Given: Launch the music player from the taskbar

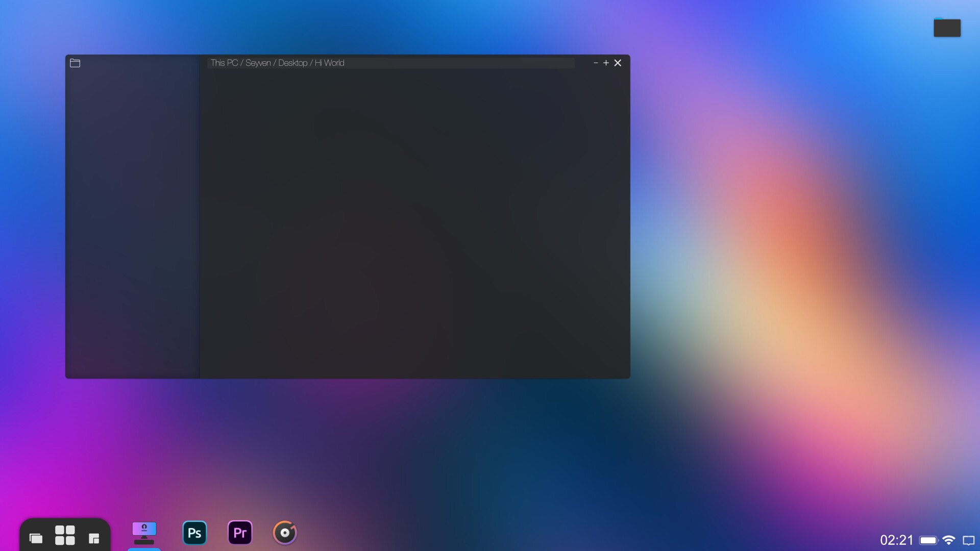Looking at the screenshot, I should click(x=285, y=532).
